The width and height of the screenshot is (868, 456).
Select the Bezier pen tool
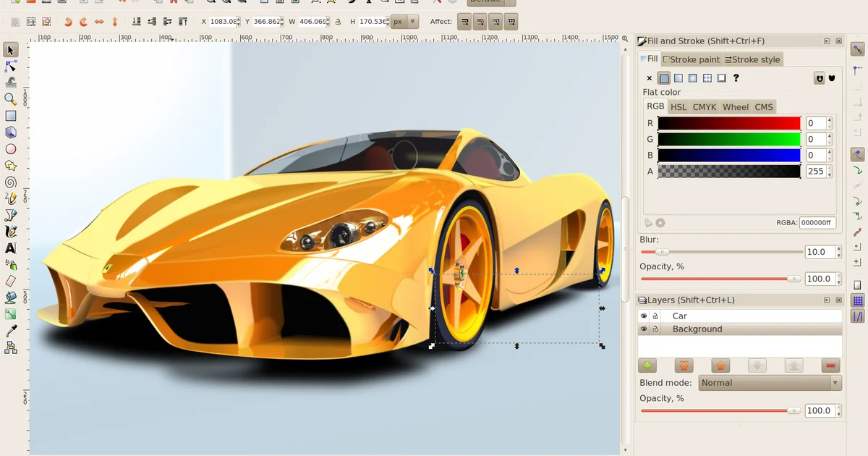pos(10,215)
